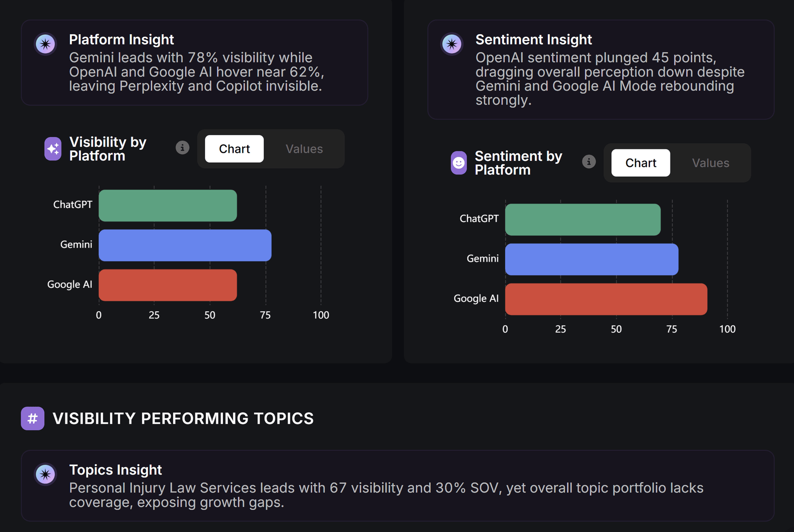Screen dimensions: 794x532
Task: Open info tooltip for Visibility by Platform
Action: click(183, 147)
